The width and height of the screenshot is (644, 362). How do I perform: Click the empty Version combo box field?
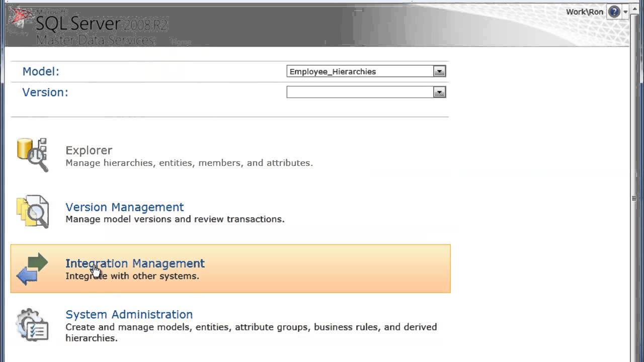pos(366,92)
